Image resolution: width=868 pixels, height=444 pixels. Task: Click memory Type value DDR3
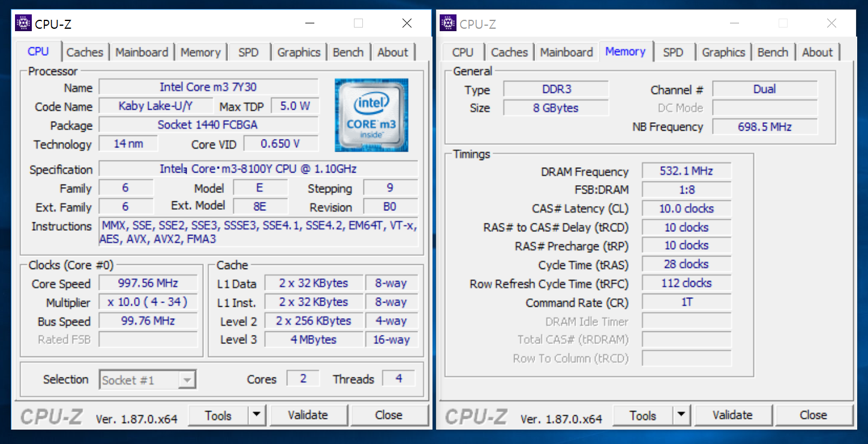point(556,89)
